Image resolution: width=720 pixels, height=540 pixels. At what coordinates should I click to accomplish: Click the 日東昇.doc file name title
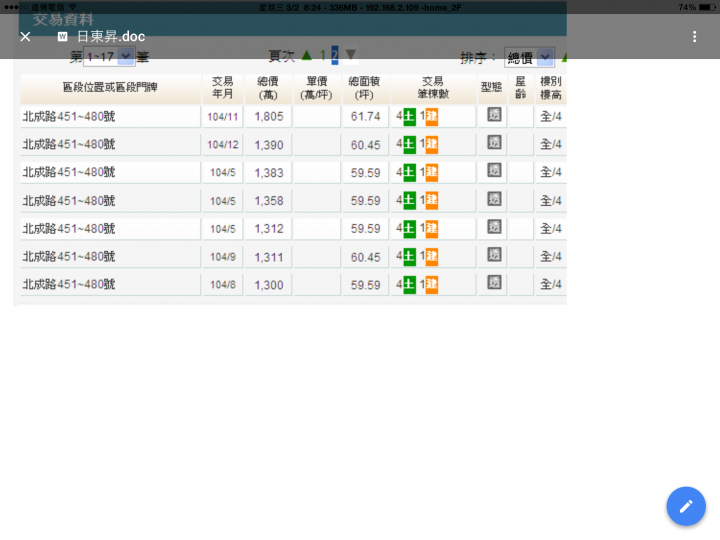point(111,37)
